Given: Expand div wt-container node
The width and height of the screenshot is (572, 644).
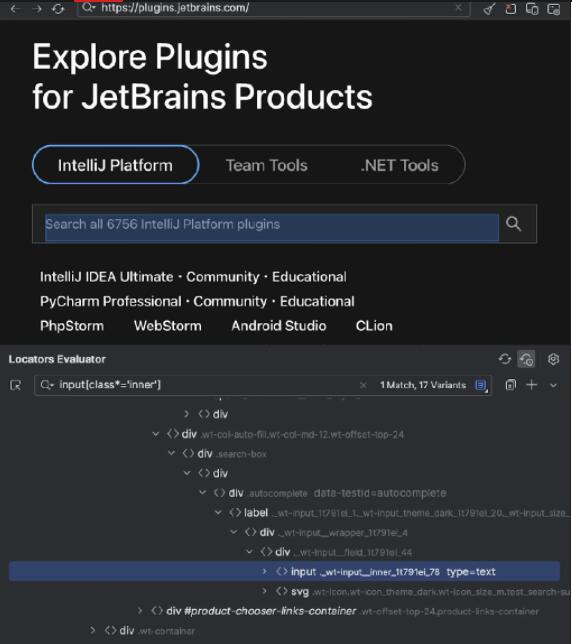Looking at the screenshot, I should (x=93, y=630).
